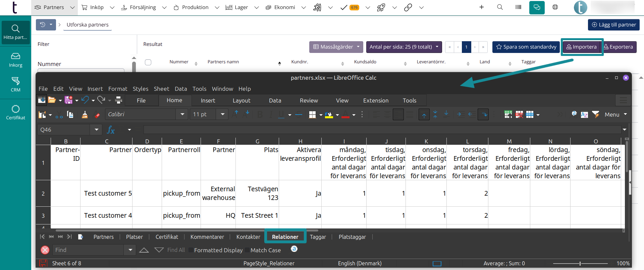Viewport: 644px width, 270px height.
Task: Expand the Menu dropdown in Calc ribbon
Action: tap(625, 114)
